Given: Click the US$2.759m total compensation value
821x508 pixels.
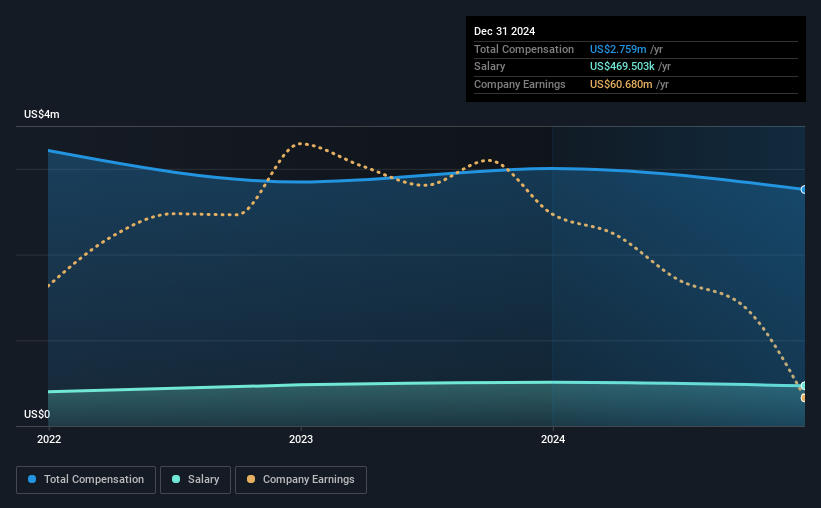Looking at the screenshot, I should pos(618,49).
